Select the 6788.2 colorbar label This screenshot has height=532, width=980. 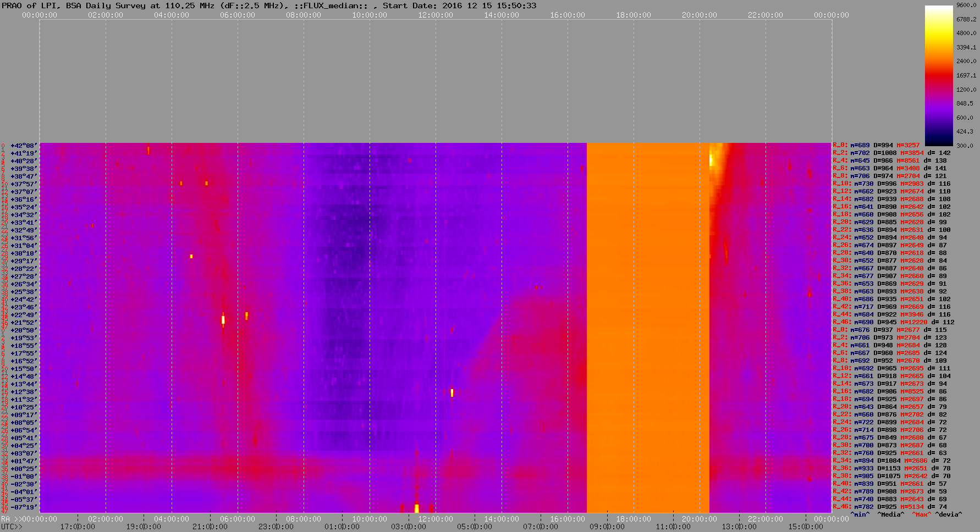click(x=966, y=19)
